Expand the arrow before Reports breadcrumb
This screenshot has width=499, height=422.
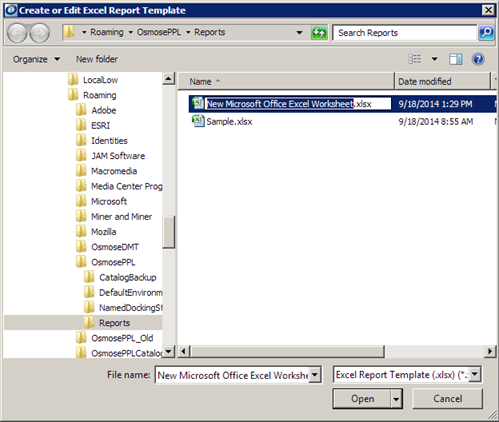coord(188,32)
